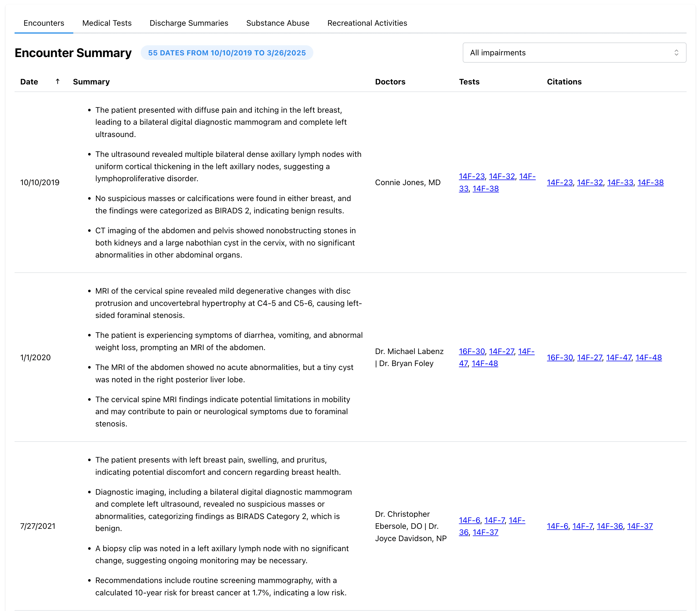Open the Recreational Activities tab
Viewport: 700px width, 611px height.
click(367, 23)
